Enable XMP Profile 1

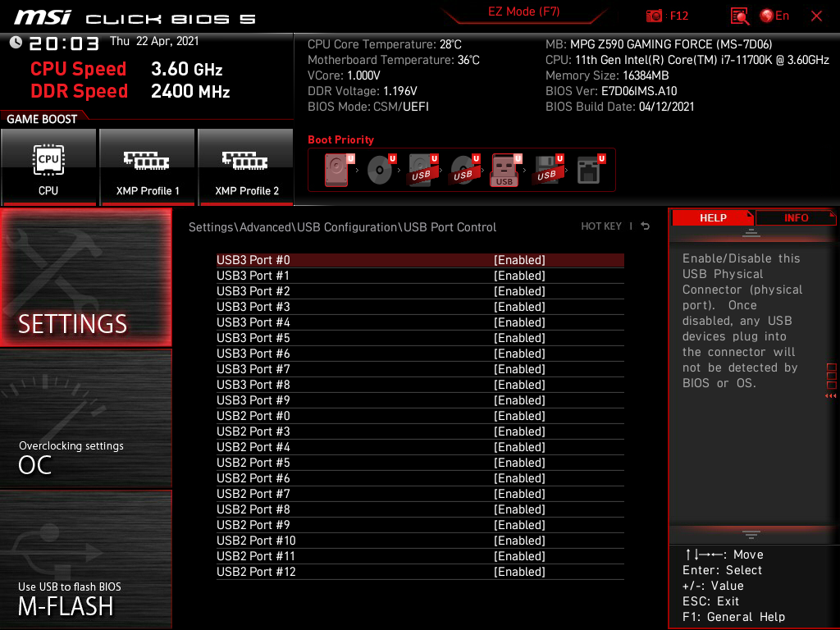[148, 167]
